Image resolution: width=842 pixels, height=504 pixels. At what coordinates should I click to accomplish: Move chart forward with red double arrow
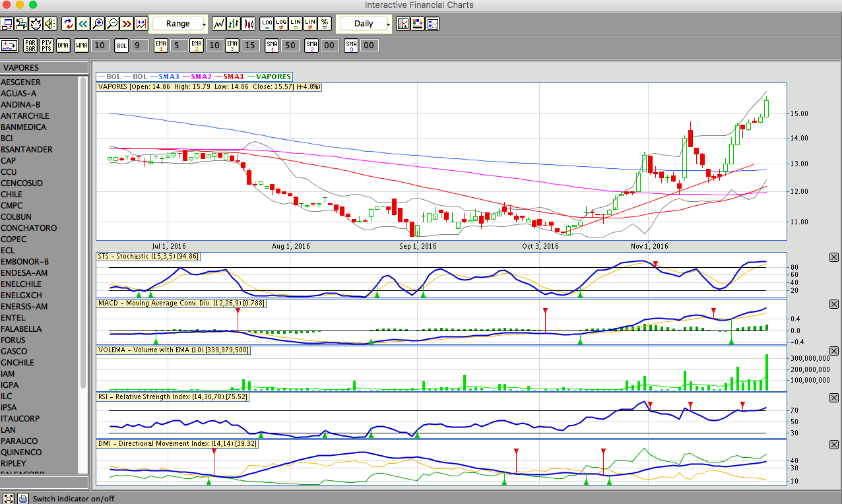[x=127, y=24]
